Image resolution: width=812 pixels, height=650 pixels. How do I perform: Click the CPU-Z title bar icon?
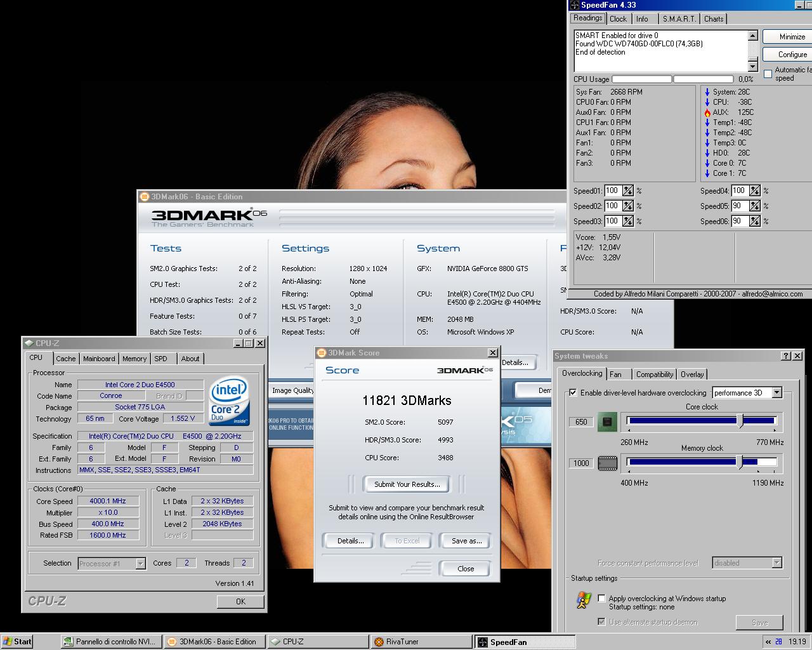pyautogui.click(x=29, y=343)
